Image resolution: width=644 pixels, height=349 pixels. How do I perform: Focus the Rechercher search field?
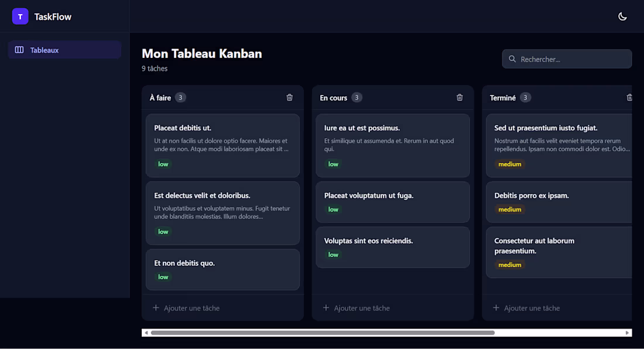567,59
